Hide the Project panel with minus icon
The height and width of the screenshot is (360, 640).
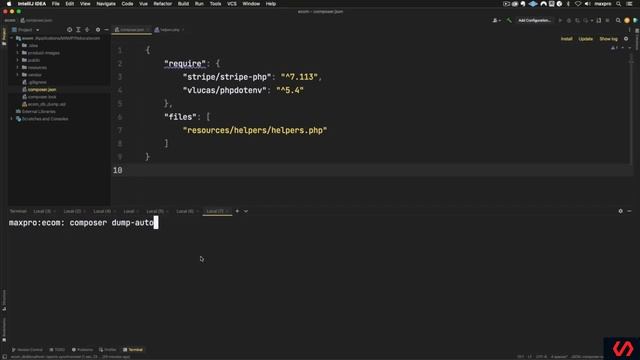pyautogui.click(x=107, y=30)
